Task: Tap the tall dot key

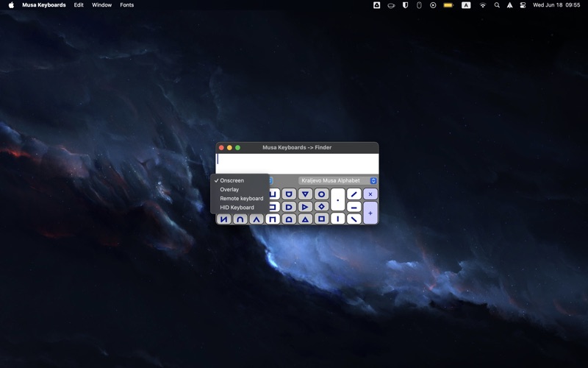Action: (337, 199)
